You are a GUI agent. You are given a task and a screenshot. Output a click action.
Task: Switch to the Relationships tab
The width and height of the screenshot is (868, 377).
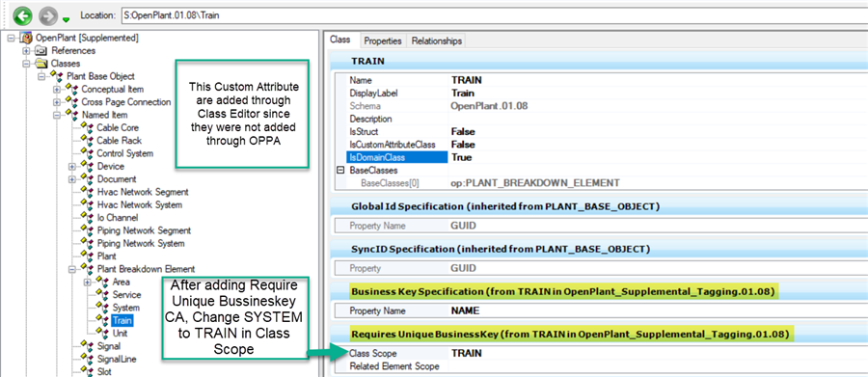coord(436,40)
